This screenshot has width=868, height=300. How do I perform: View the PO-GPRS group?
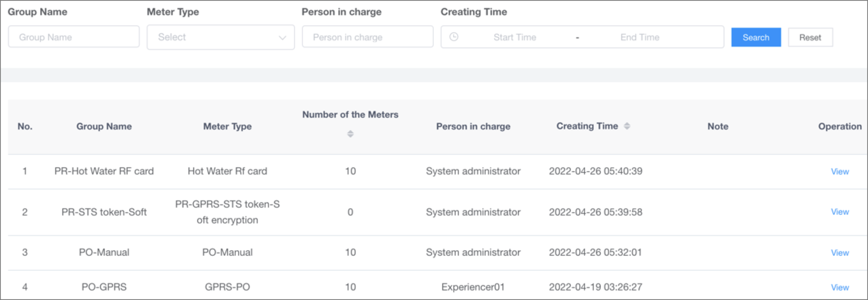[840, 287]
